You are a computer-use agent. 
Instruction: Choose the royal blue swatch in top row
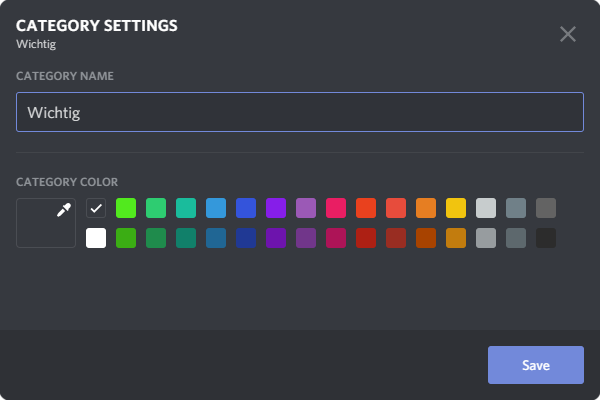click(246, 208)
